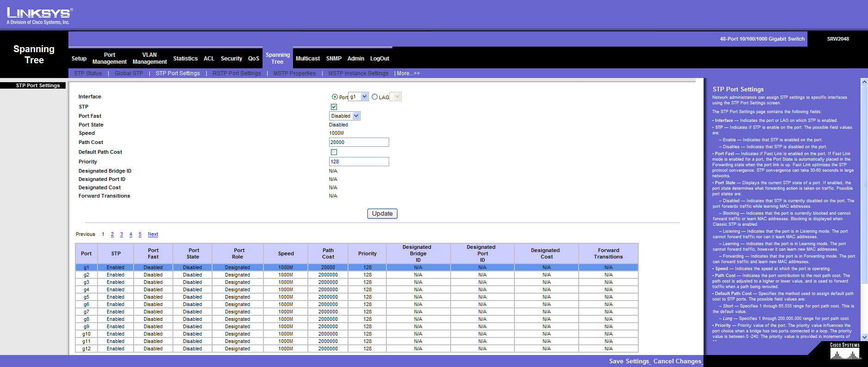Select the LAG radio button

(375, 97)
